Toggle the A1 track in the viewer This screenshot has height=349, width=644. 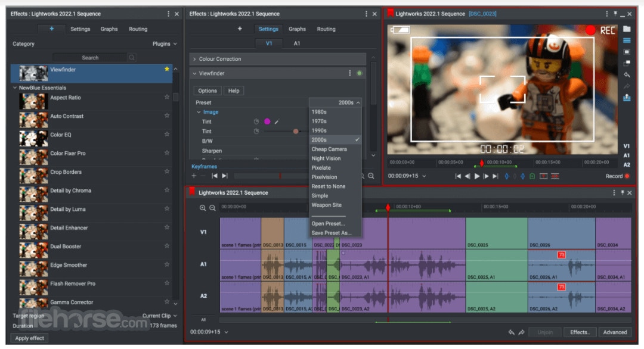[627, 155]
